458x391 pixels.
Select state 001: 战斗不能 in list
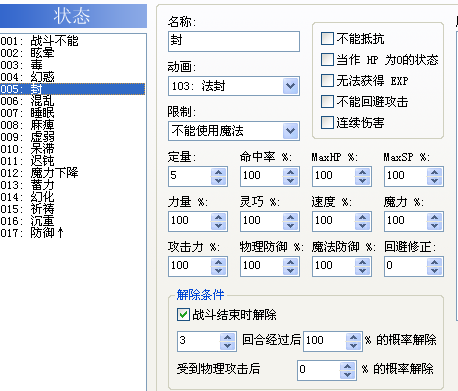click(x=73, y=41)
